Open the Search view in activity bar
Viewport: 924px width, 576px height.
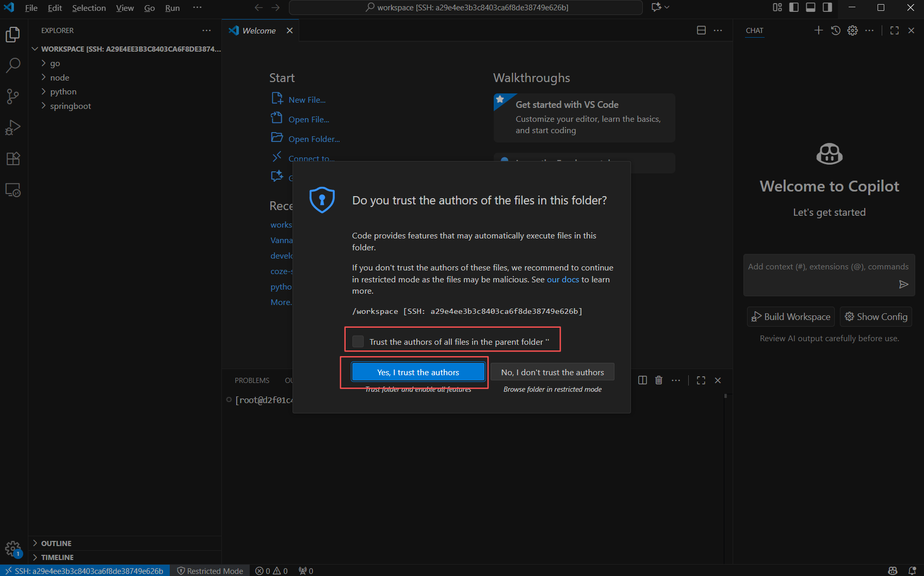13,65
